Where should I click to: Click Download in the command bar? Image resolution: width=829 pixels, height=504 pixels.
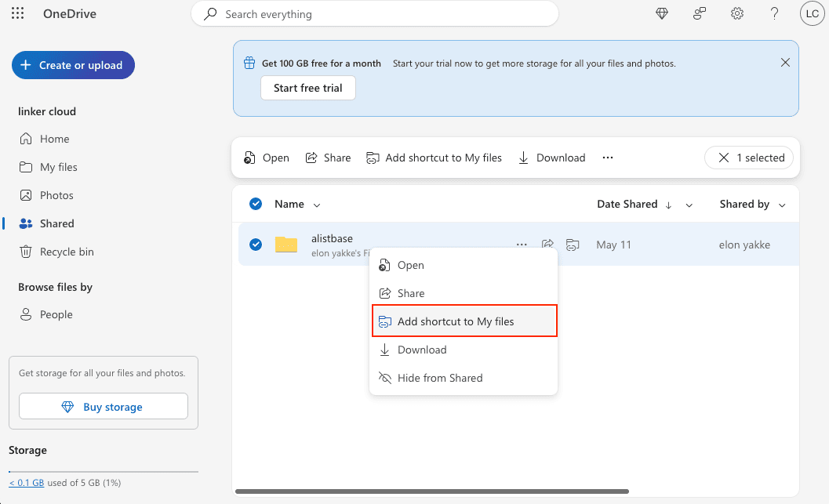tap(552, 158)
